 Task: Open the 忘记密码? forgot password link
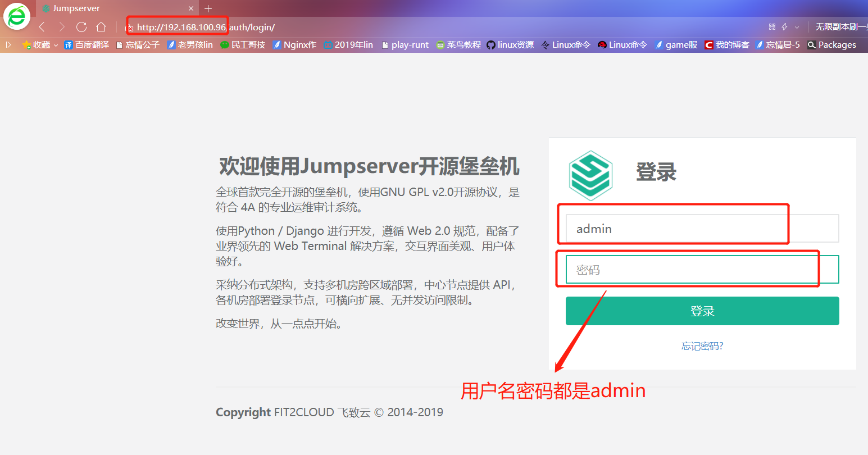(702, 346)
